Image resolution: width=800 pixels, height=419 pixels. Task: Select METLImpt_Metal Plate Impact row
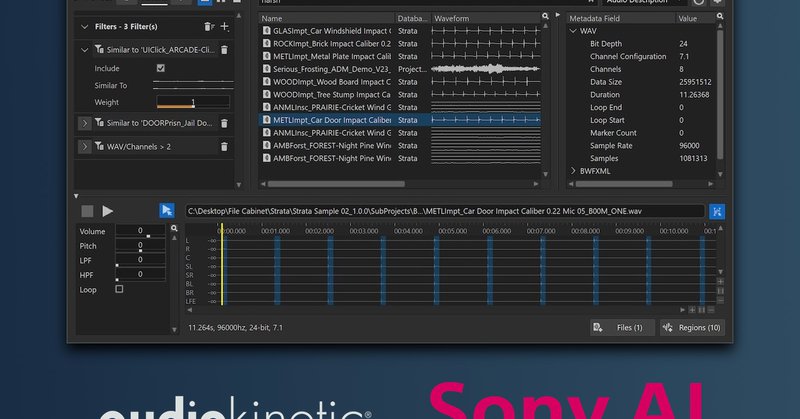tap(399, 56)
